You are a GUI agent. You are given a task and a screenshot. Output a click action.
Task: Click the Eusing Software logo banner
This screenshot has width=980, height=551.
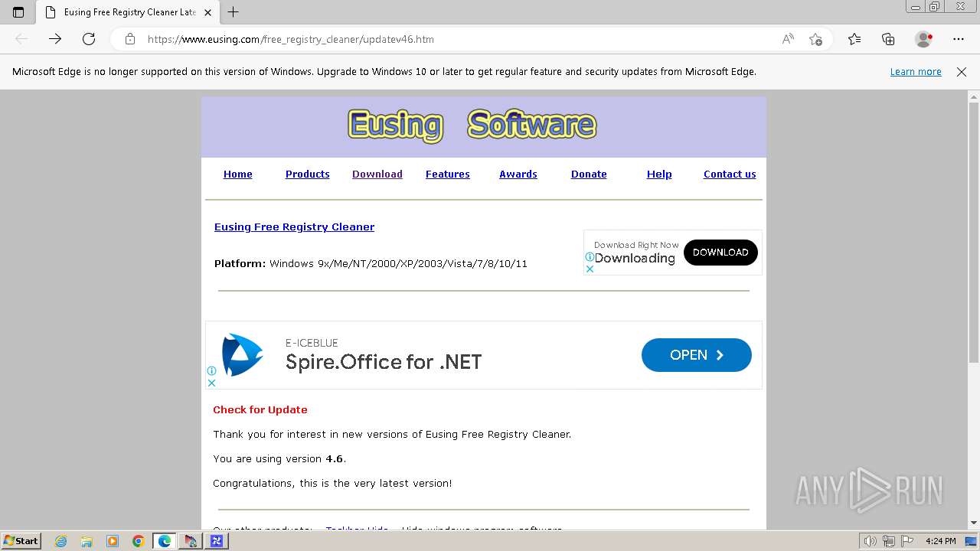click(472, 126)
